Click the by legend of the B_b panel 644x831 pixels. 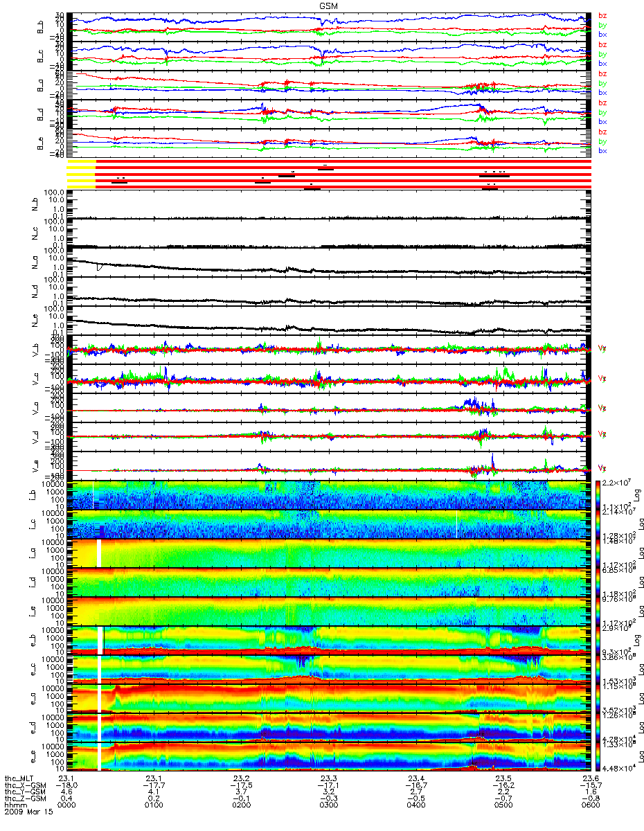pyautogui.click(x=602, y=25)
